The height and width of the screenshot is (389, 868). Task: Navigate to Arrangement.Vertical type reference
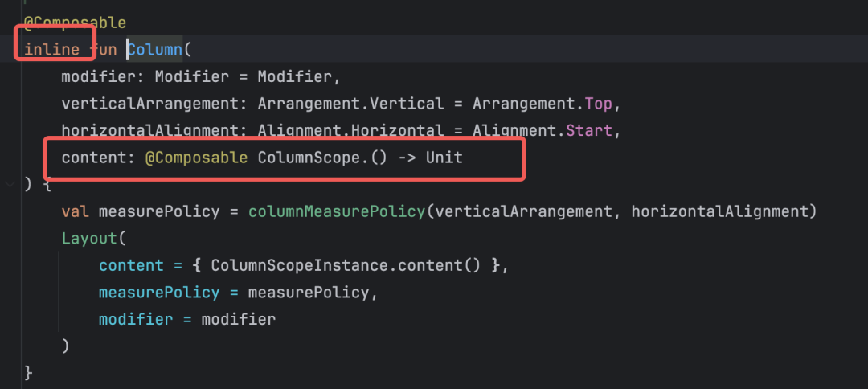350,104
